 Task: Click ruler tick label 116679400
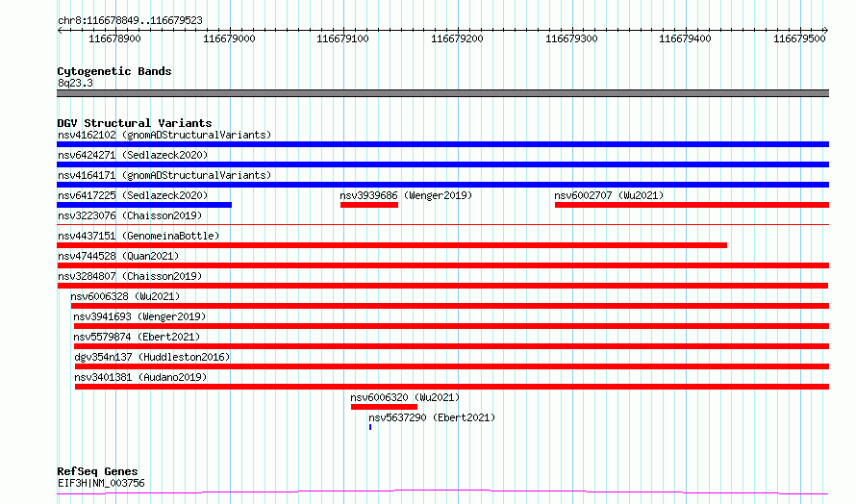[x=685, y=38]
